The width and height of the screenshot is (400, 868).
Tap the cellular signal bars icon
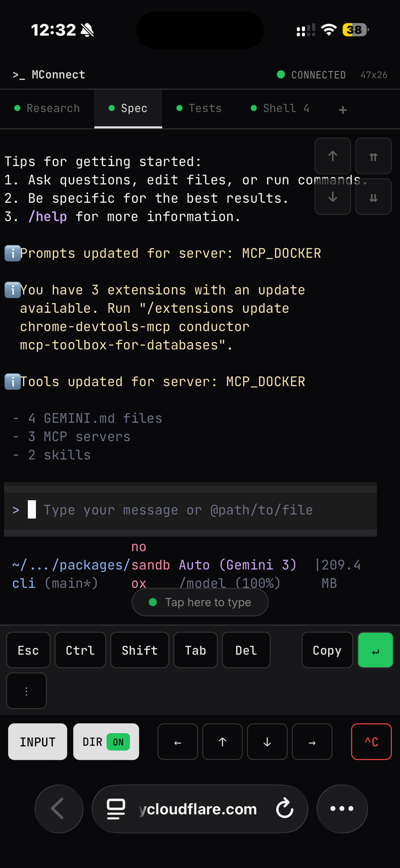tap(306, 30)
